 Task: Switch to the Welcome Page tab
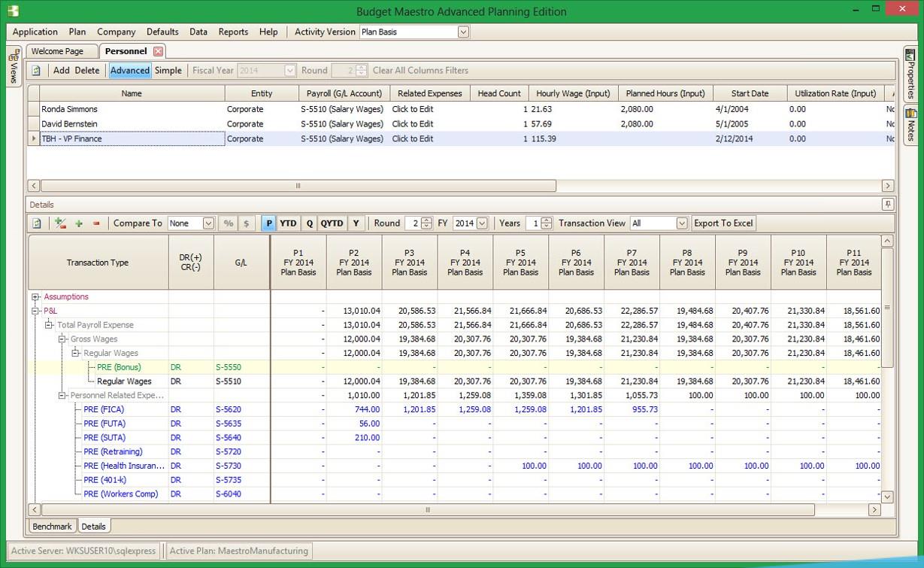[x=62, y=51]
